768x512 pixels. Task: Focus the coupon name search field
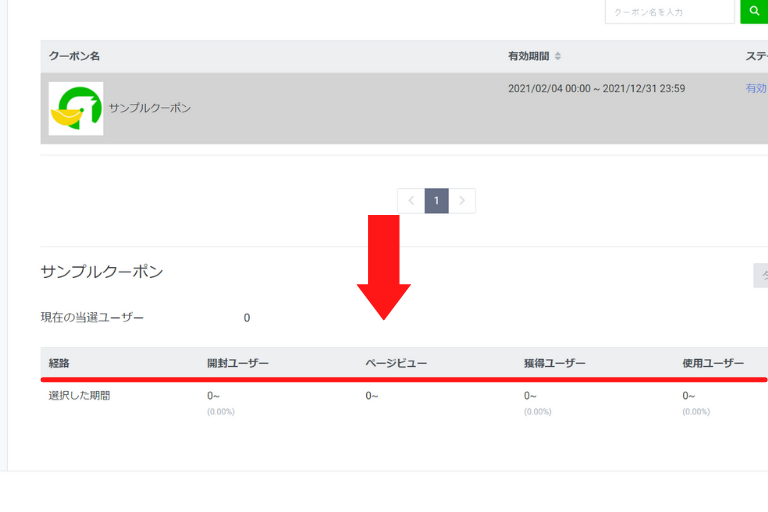670,12
